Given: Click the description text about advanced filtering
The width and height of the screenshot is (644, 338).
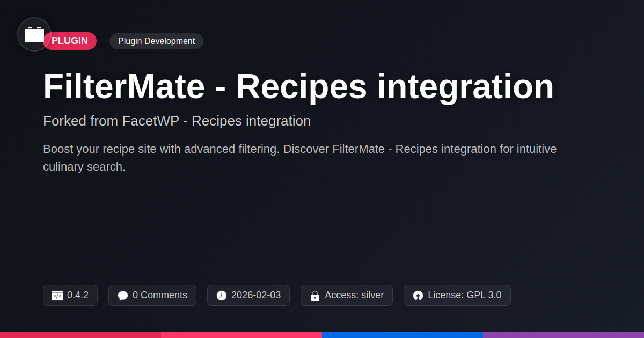Looking at the screenshot, I should (x=299, y=158).
